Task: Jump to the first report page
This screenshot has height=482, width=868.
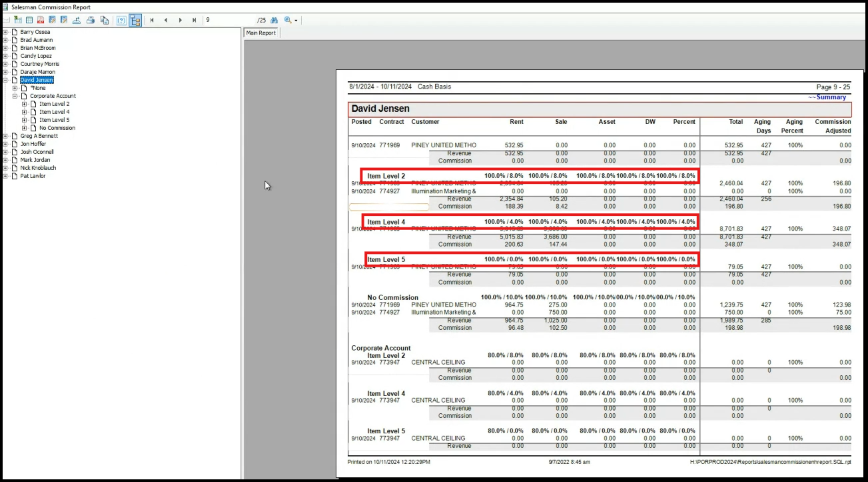Action: tap(152, 20)
